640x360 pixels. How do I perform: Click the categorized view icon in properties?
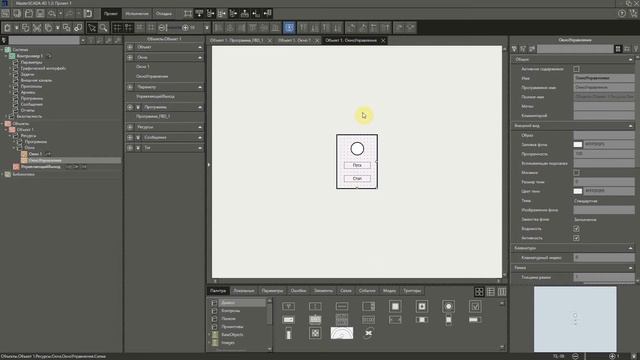pos(618,49)
